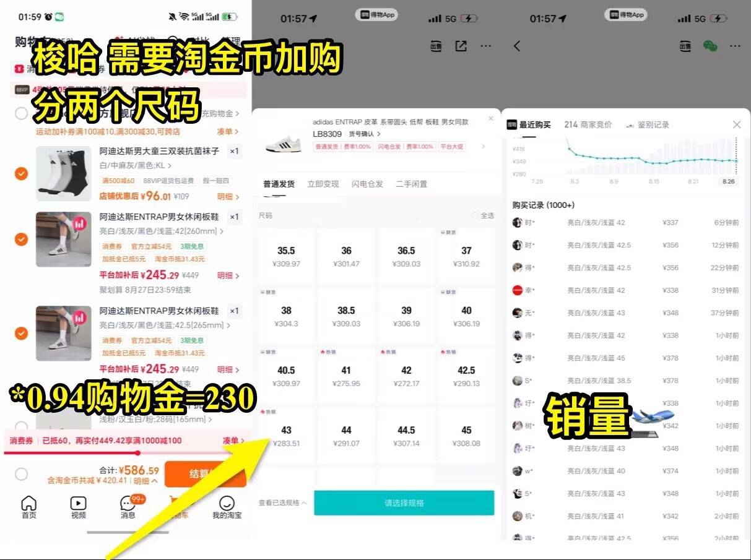Screen dimensions: 751x560
Task: Check the store-level circle above the socks item
Action: pos(21,113)
